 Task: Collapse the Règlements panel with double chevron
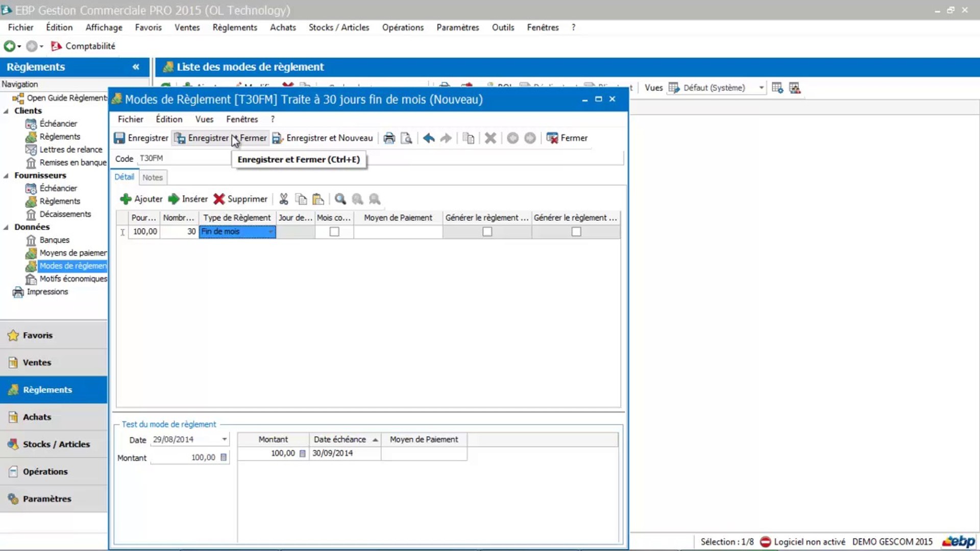[x=136, y=67]
